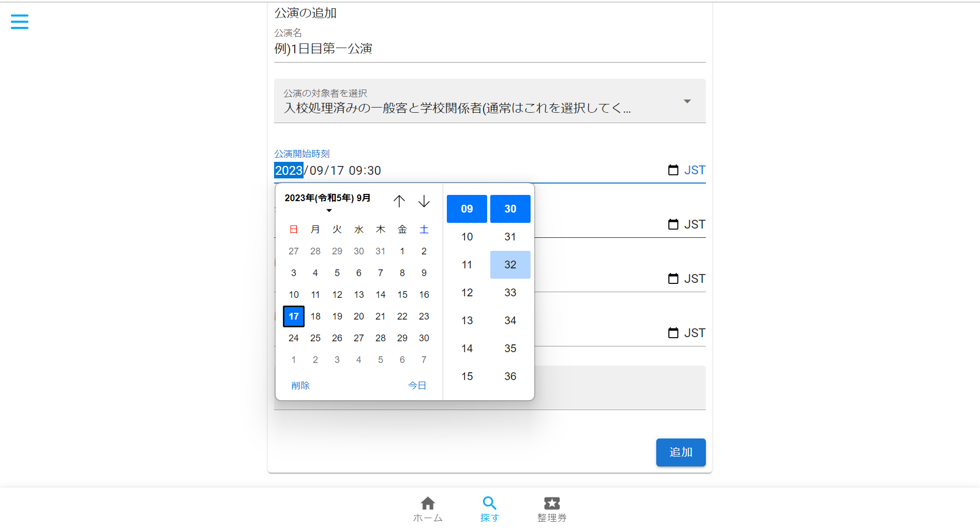980x530 pixels.
Task: Select hour 11 in time picker
Action: pos(467,265)
